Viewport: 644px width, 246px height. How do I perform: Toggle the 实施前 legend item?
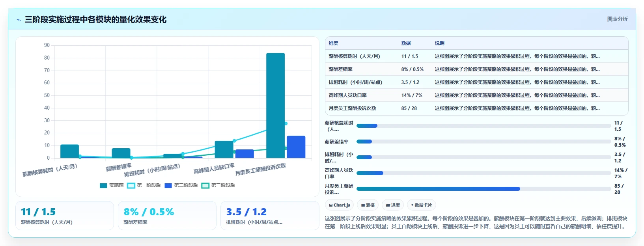pos(112,185)
